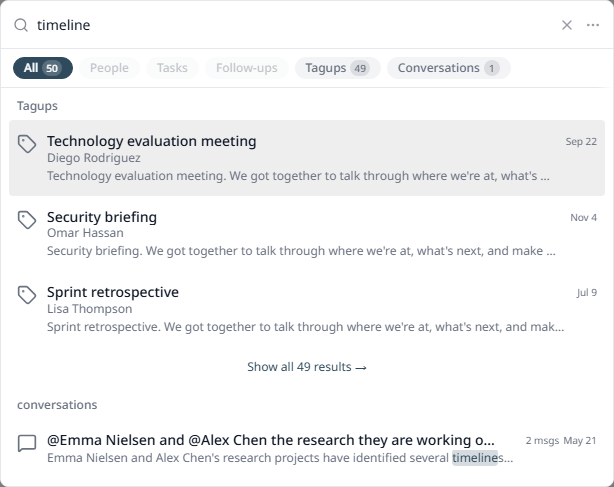Click the search magnifier icon
The width and height of the screenshot is (614, 487).
pyautogui.click(x=21, y=25)
